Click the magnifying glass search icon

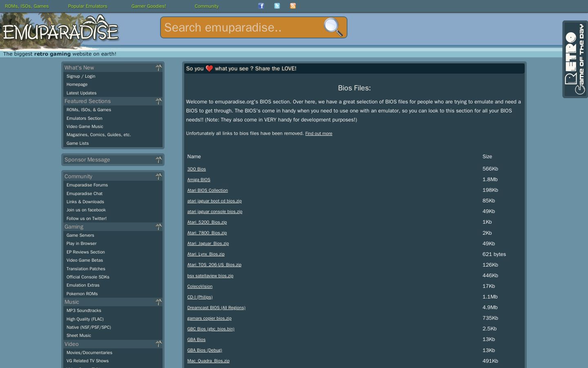click(x=333, y=27)
